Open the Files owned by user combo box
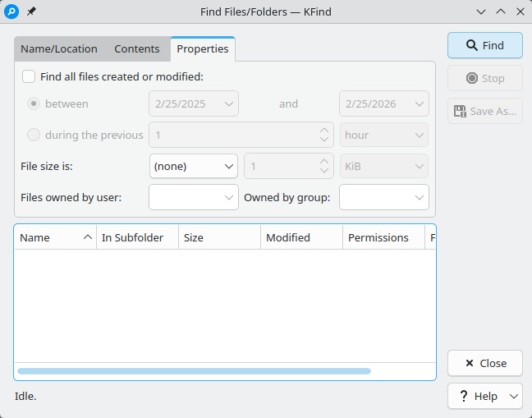 coord(194,197)
